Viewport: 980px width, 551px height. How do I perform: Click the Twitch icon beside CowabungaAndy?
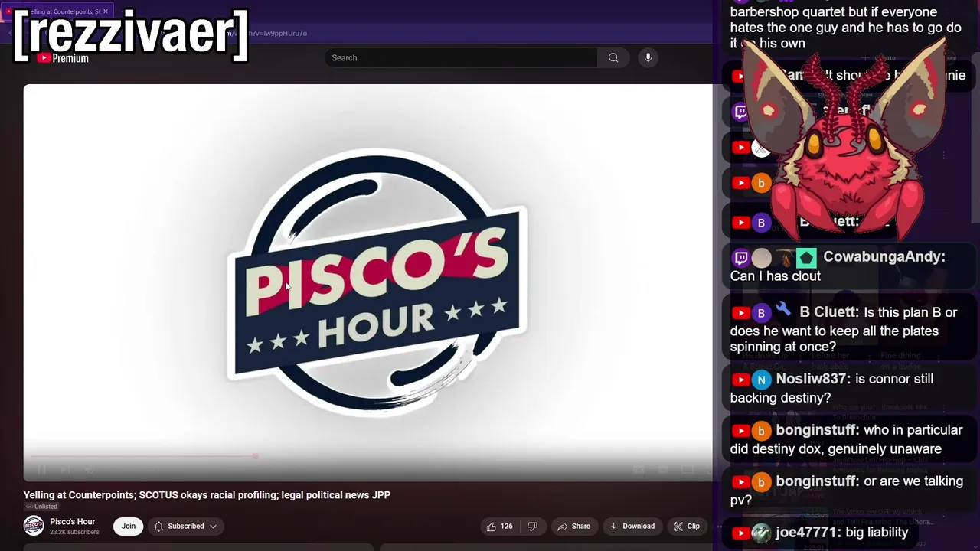[x=740, y=258]
